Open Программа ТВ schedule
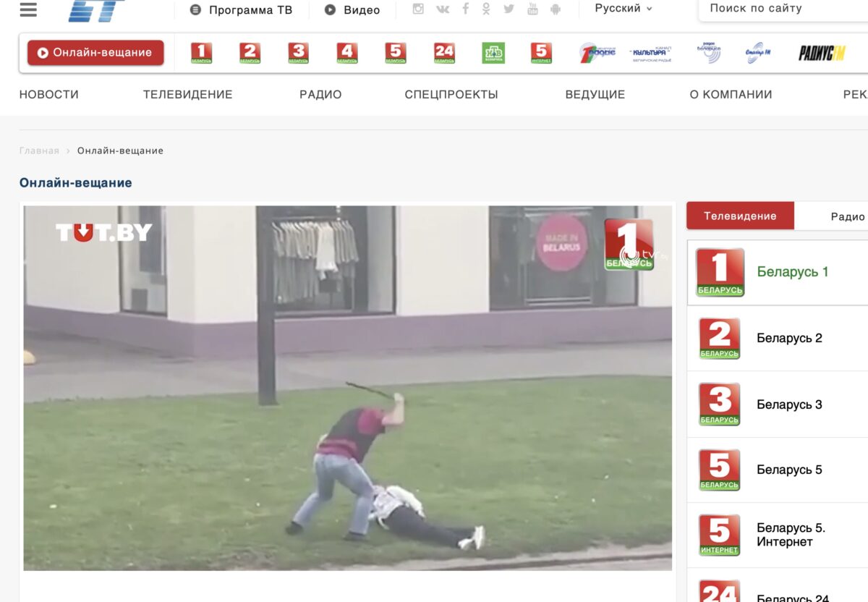 (x=242, y=10)
